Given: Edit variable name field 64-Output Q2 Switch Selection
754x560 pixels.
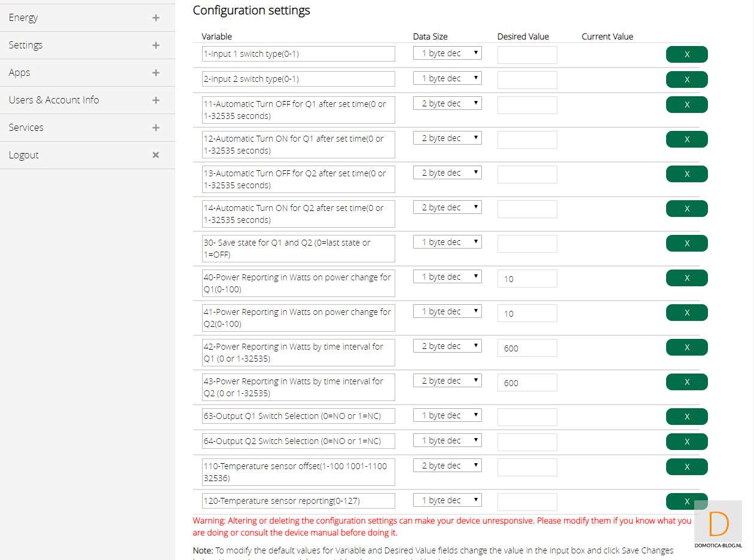Looking at the screenshot, I should [298, 441].
